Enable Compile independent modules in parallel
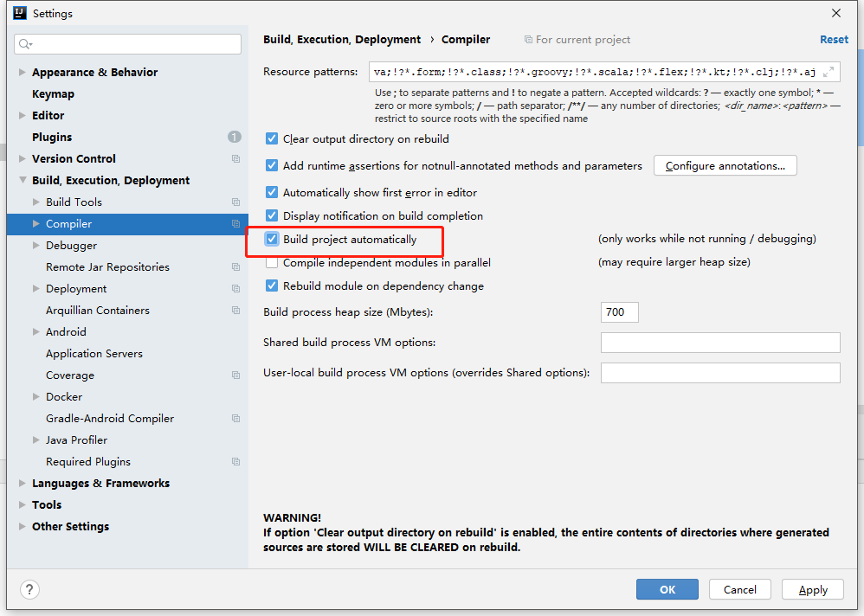The height and width of the screenshot is (616, 864). tap(272, 263)
